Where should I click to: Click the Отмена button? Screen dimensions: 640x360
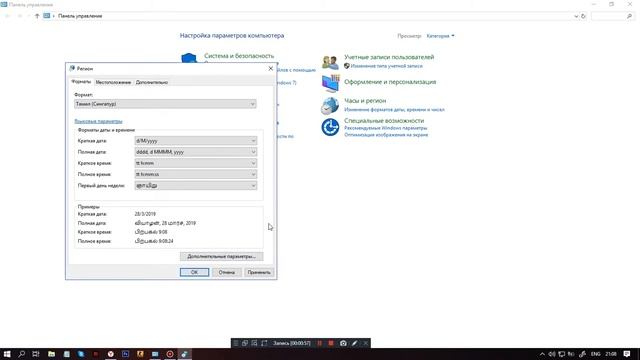(x=227, y=272)
